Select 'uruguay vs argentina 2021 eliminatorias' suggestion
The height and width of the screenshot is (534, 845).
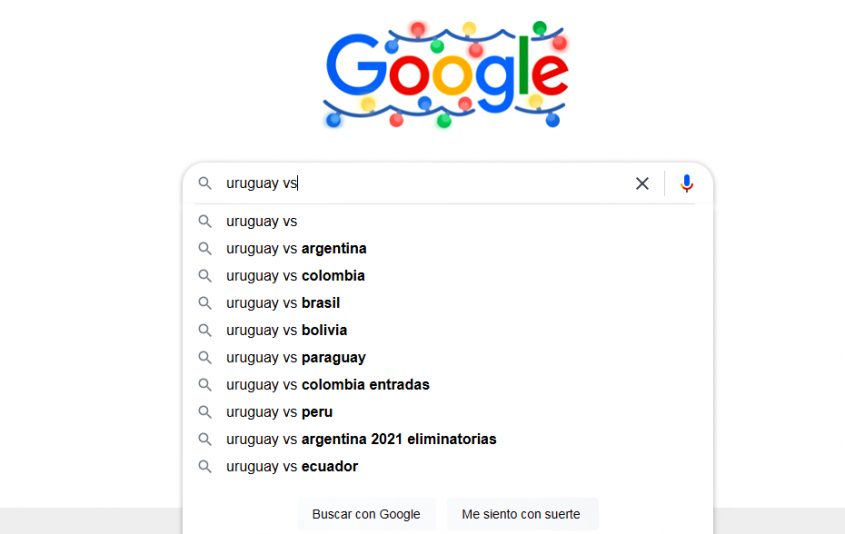(448, 439)
